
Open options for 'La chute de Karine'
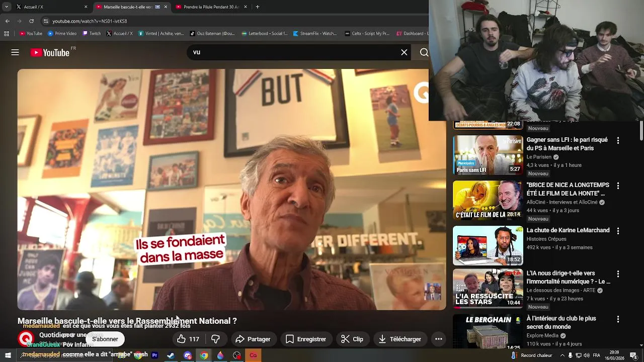click(618, 231)
